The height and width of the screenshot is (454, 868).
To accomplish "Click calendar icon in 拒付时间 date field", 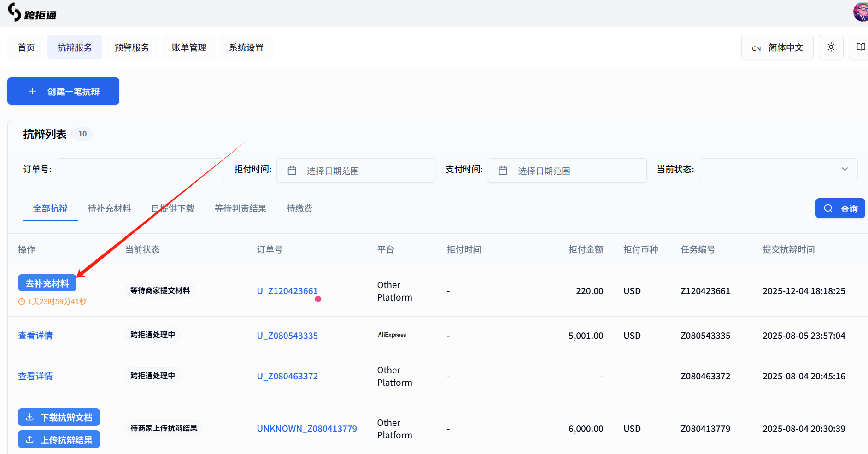I will pyautogui.click(x=292, y=171).
